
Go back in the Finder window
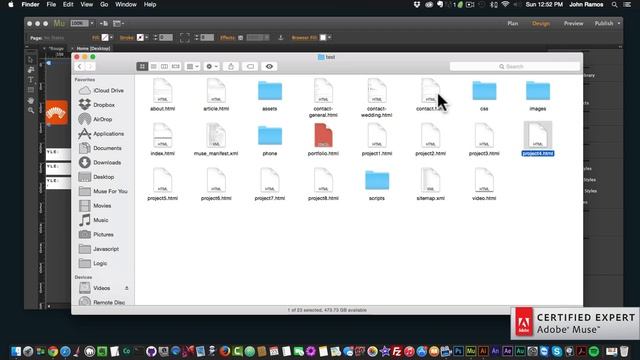tap(80, 67)
